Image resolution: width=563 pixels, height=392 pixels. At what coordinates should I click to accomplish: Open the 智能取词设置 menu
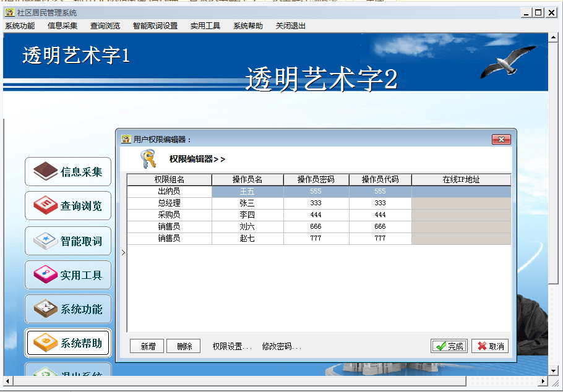[155, 26]
